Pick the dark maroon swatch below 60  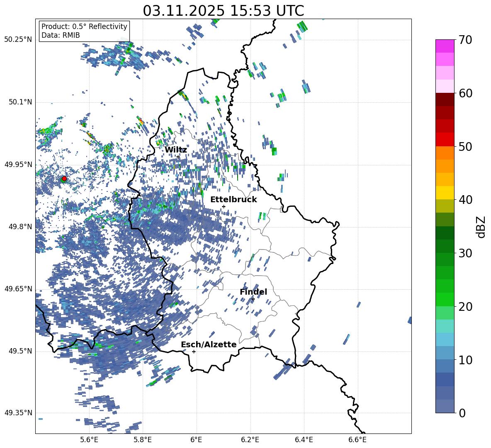(445, 99)
